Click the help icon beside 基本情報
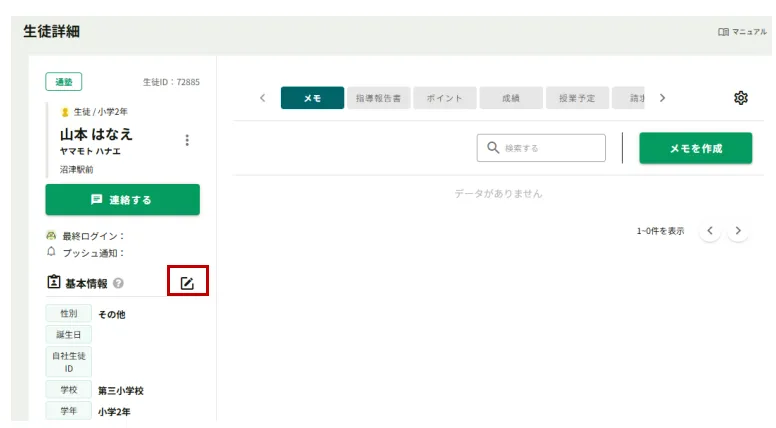Screen dimensions: 776x428 point(119,284)
